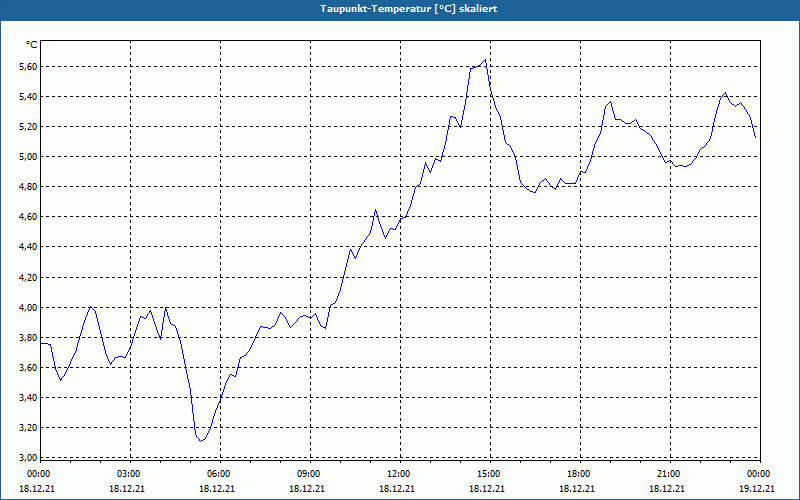Click the chart title Taupunkt-Temperatur [°C] skaliert
Image resolution: width=800 pixels, height=500 pixels.
point(409,9)
